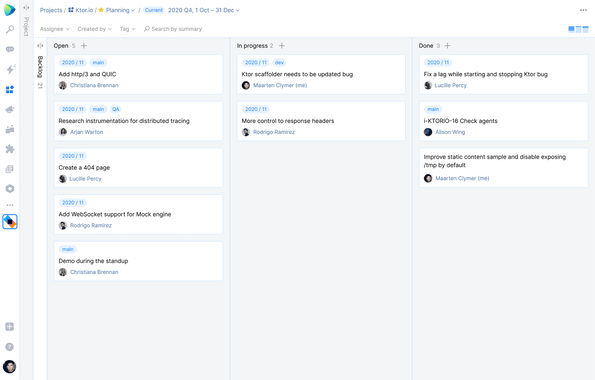Open i-KTORIO-16 Check agents card
This screenshot has height=380, width=595.
coord(504,121)
